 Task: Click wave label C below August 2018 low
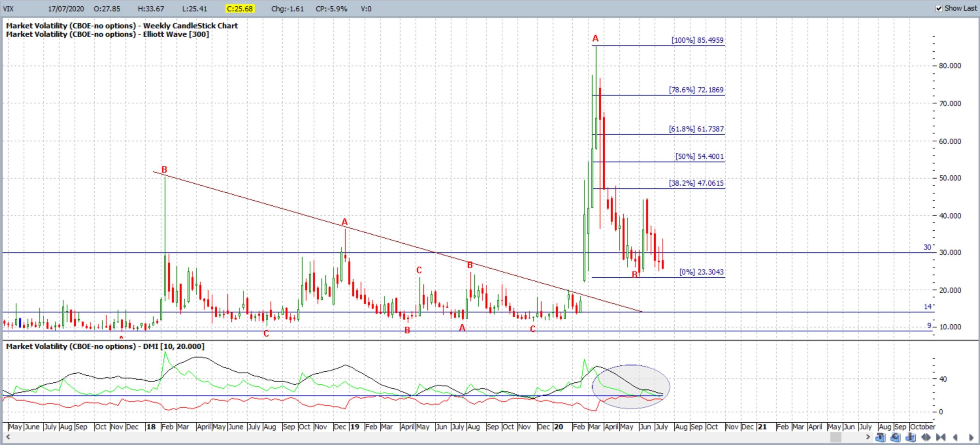[x=266, y=334]
